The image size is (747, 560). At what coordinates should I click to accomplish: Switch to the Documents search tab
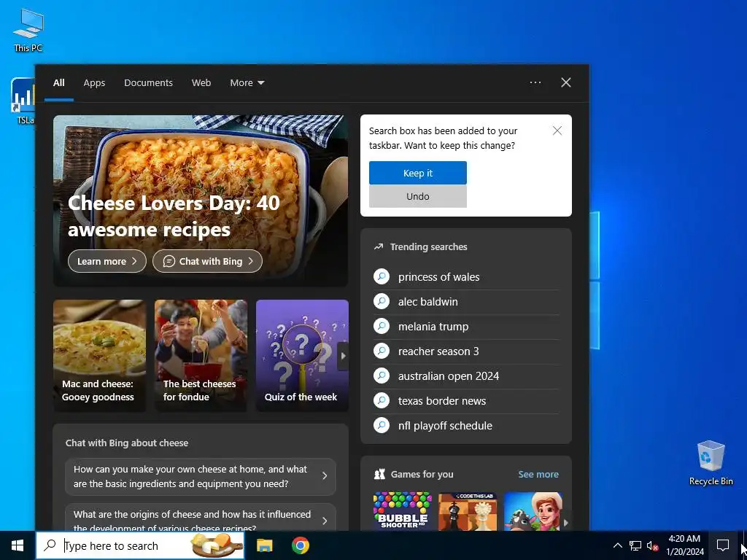pyautogui.click(x=148, y=83)
